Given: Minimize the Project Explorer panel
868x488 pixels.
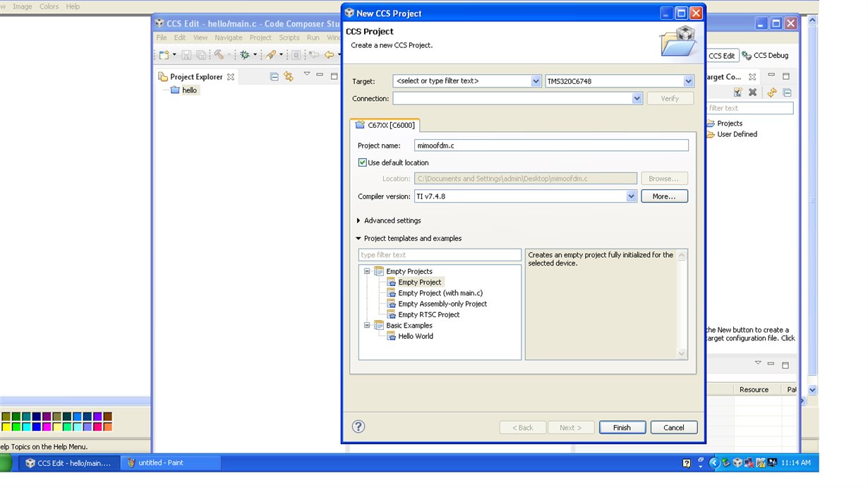Looking at the screenshot, I should tap(320, 75).
